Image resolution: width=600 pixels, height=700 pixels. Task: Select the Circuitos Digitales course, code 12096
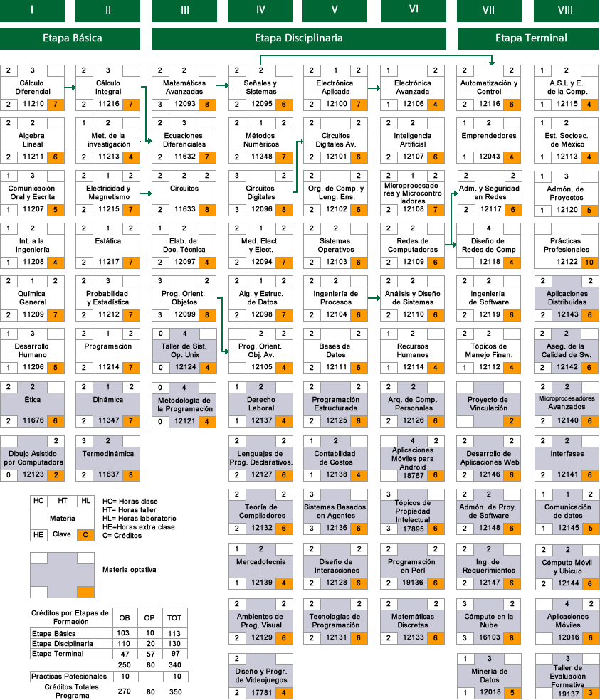pyautogui.click(x=261, y=193)
